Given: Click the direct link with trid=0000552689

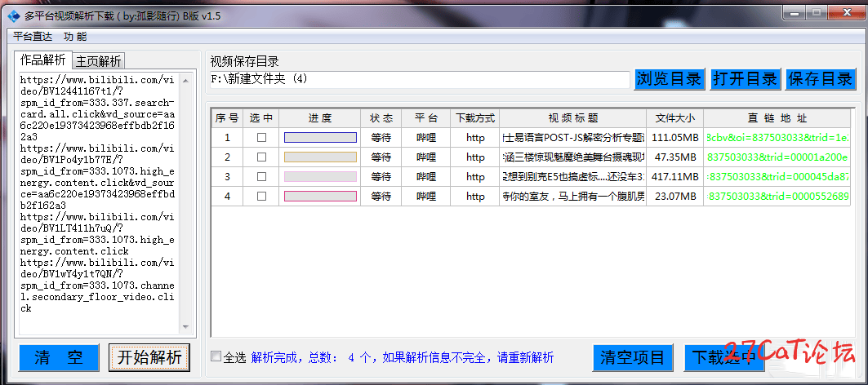Looking at the screenshot, I should point(777,197).
